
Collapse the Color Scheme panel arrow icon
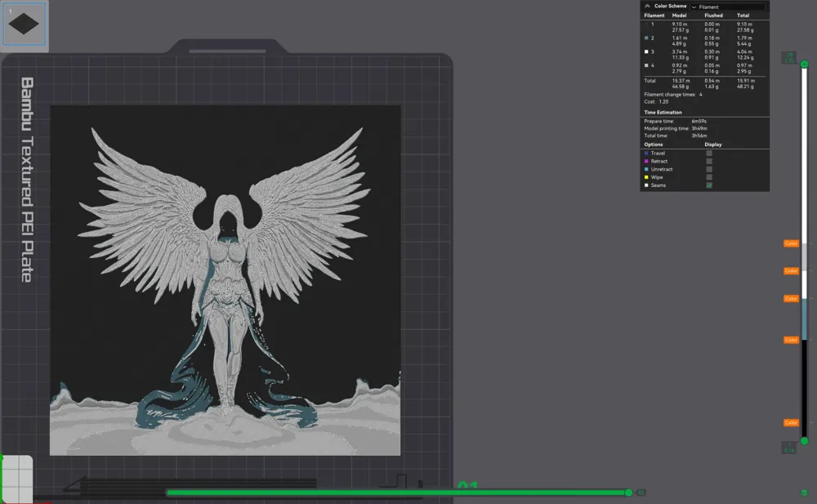click(x=647, y=7)
